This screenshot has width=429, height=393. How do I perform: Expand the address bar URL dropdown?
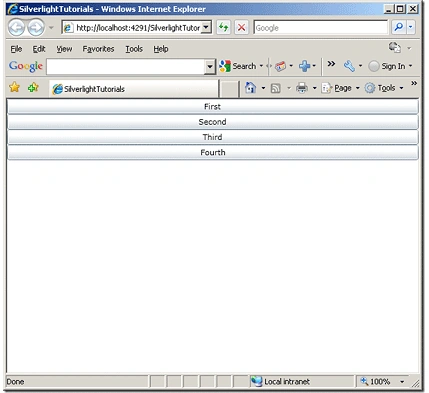[207, 27]
